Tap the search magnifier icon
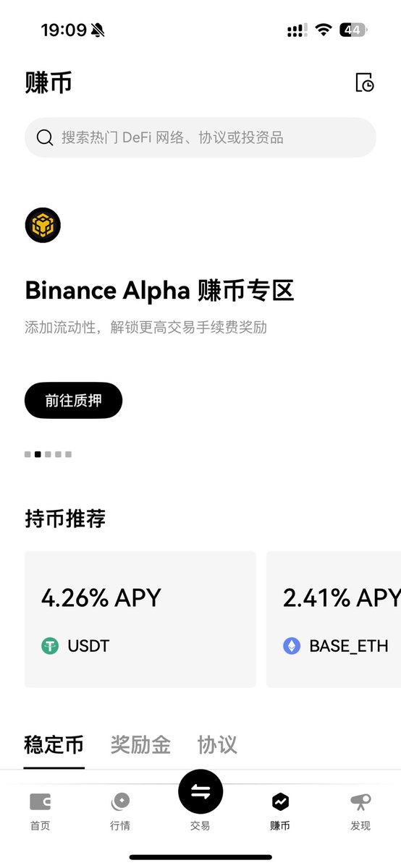 coord(45,137)
